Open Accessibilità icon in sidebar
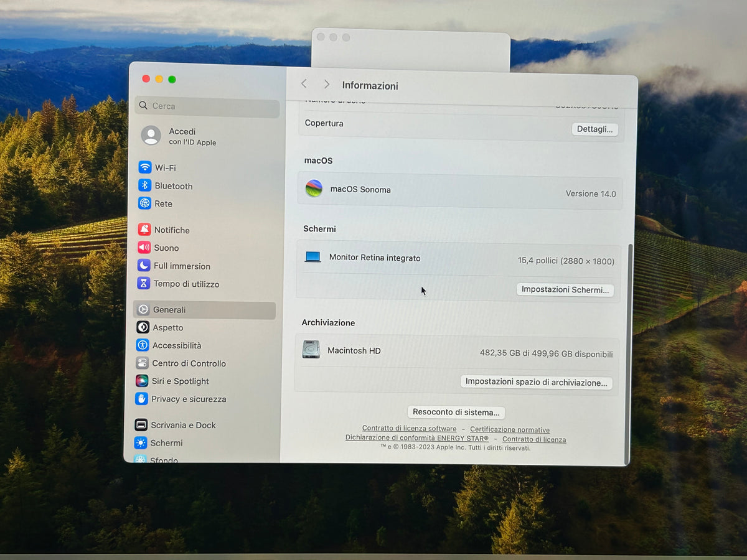Screen dimensions: 747x560 (x=143, y=345)
